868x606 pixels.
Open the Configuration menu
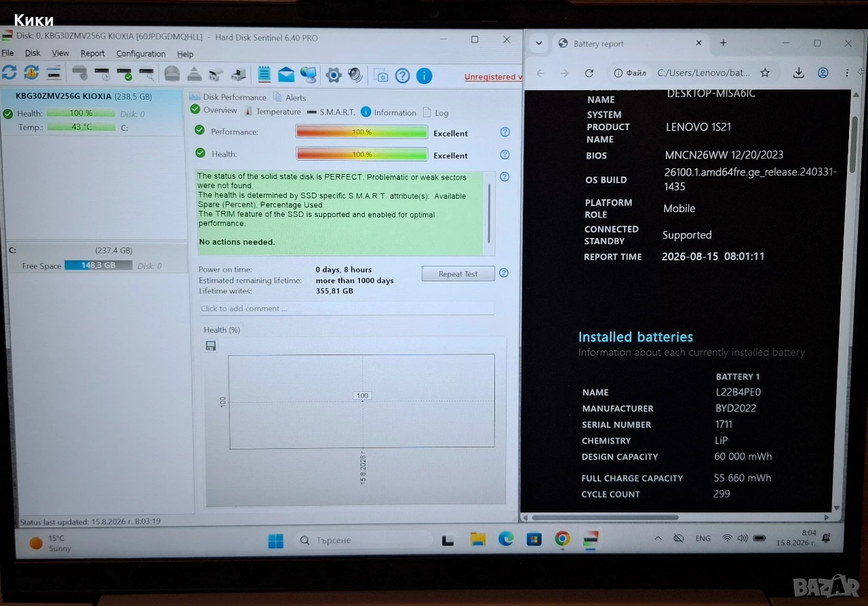pos(140,54)
